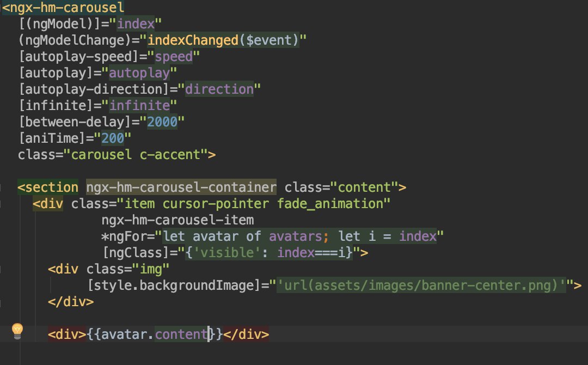588x365 pixels.
Task: Click the "c-accent" class name
Action: (x=170, y=155)
